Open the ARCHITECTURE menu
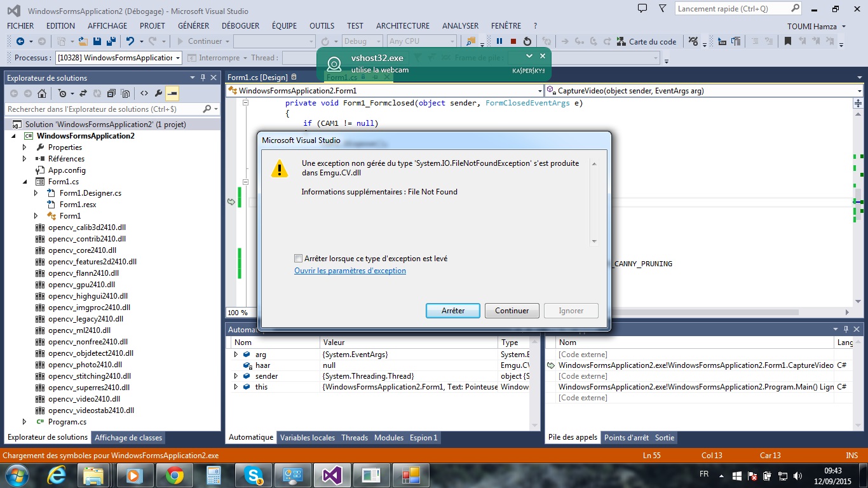 (403, 26)
